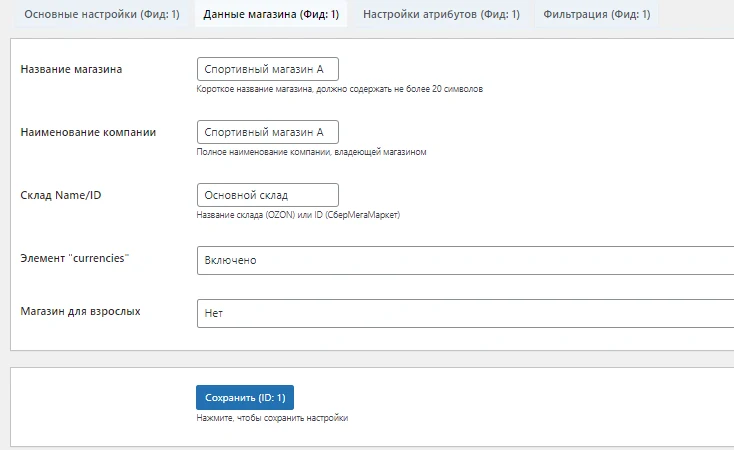Click the hint about 20 символов limit
The height and width of the screenshot is (450, 734).
pyautogui.click(x=340, y=89)
